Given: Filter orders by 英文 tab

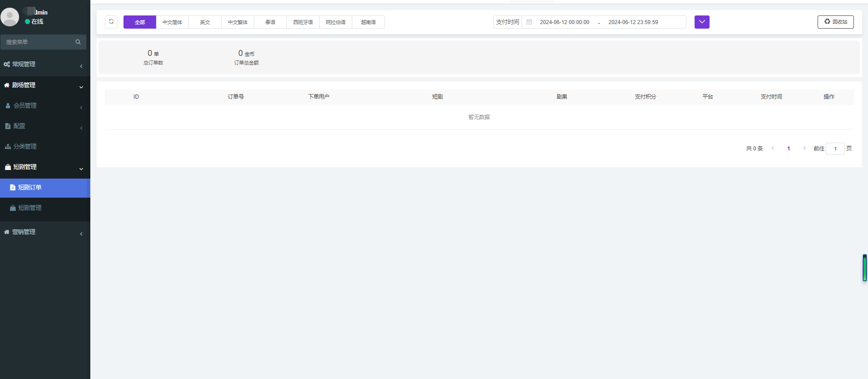Looking at the screenshot, I should point(205,22).
